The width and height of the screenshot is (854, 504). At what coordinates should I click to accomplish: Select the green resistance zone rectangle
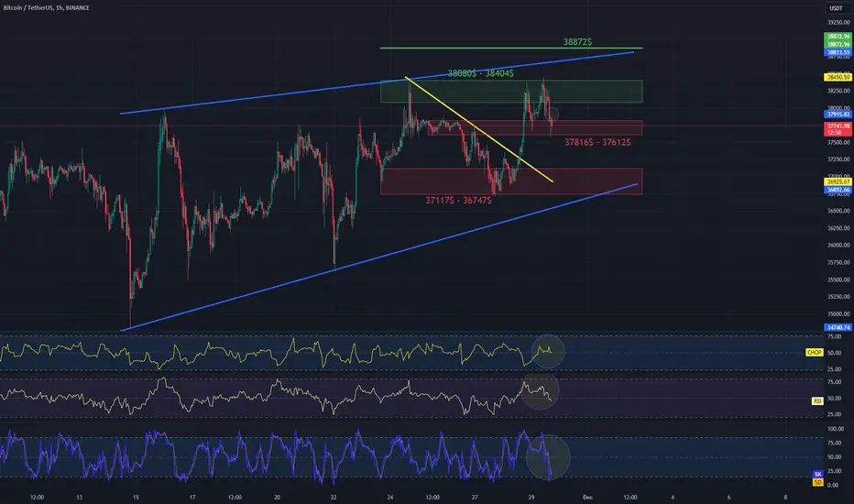click(511, 91)
